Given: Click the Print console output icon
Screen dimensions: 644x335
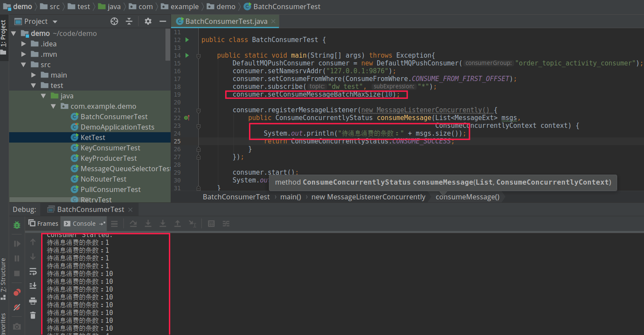Looking at the screenshot, I should click(x=33, y=300).
